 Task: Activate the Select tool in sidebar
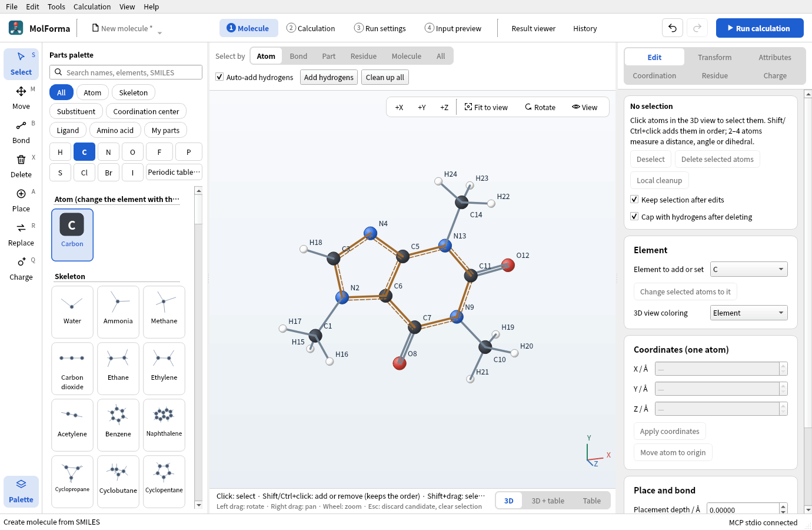21,64
